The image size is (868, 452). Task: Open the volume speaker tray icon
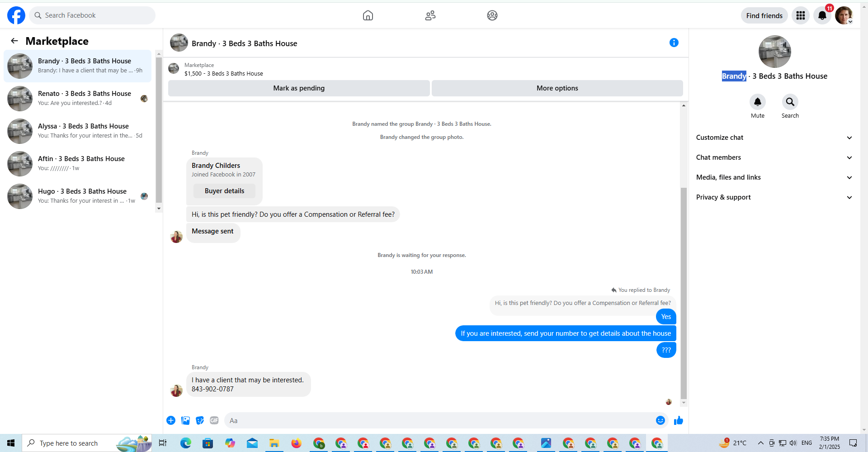point(793,443)
